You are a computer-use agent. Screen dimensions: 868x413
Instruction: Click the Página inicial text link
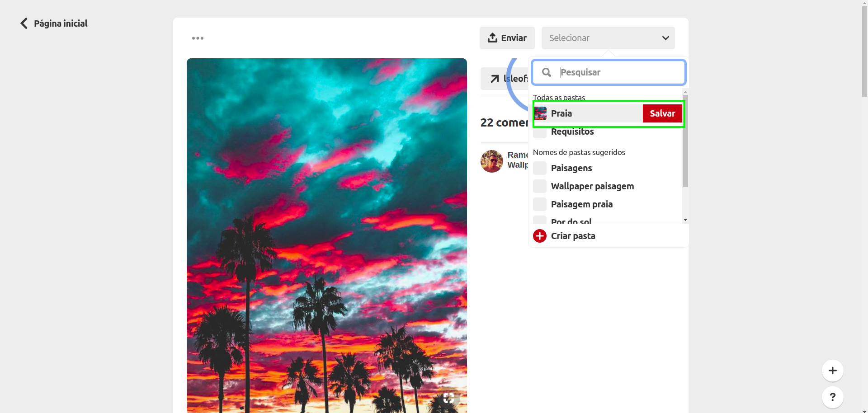[x=61, y=23]
